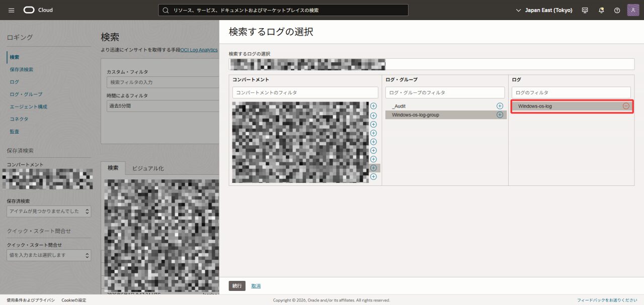Click the 続行 button
Screen dimensions: 644x305
(x=237, y=286)
